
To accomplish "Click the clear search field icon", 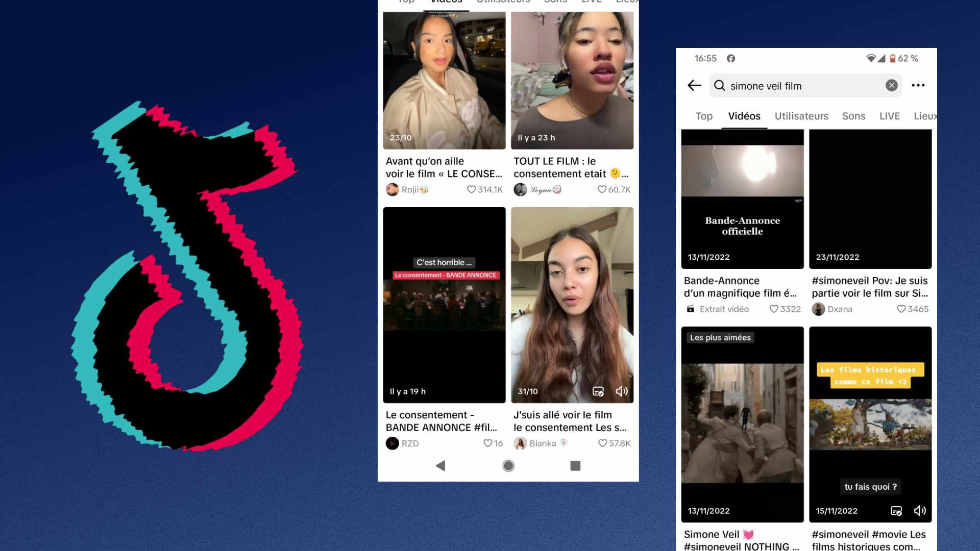I will pos(892,85).
